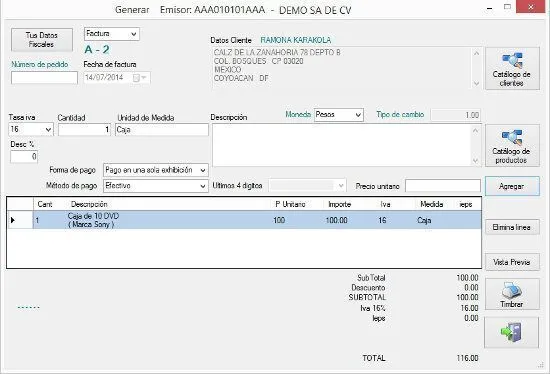Click the Elimina línea button
The height and width of the screenshot is (374, 550).
click(512, 227)
